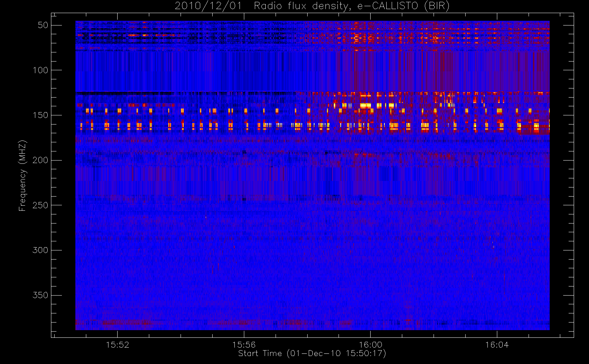Click the 16:00 time tick label
Screen dimensions: 589x364
pyautogui.click(x=371, y=345)
